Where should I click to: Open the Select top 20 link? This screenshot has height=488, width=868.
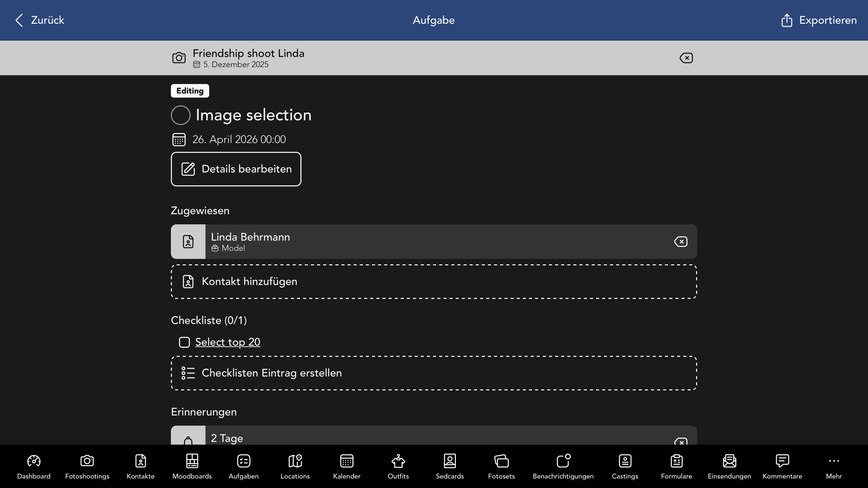228,342
